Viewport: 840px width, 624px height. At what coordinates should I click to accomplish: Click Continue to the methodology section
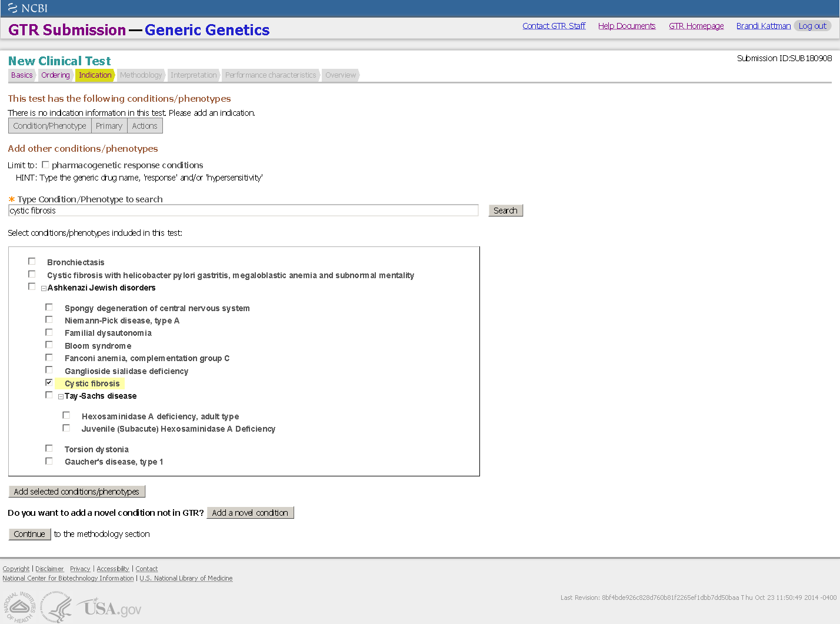pyautogui.click(x=29, y=534)
